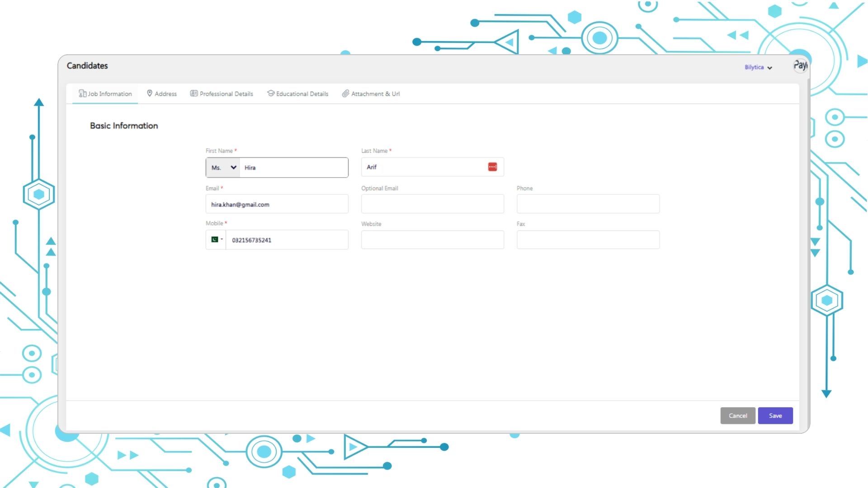This screenshot has width=868, height=488.
Task: Switch to the Address tab
Action: [161, 94]
